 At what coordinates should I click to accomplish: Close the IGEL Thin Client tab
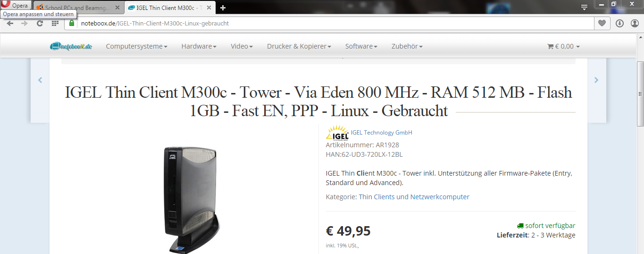pyautogui.click(x=209, y=8)
